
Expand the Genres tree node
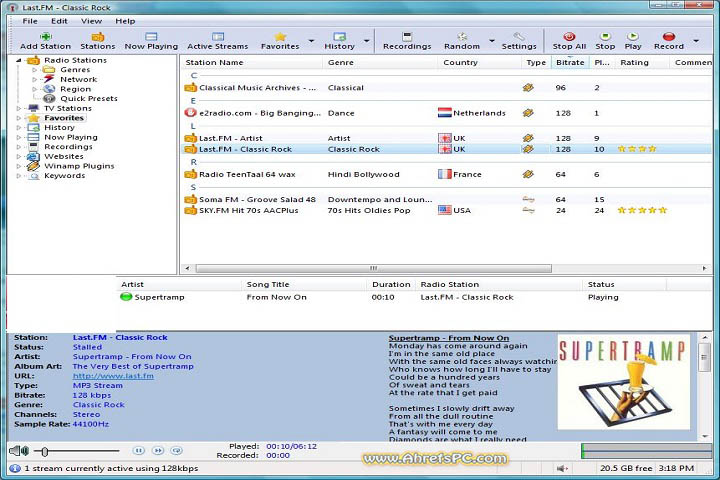pos(34,70)
